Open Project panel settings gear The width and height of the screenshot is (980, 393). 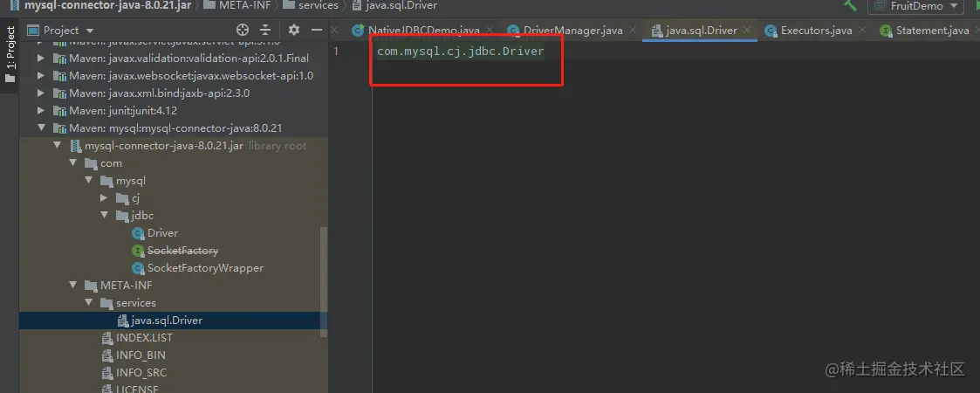click(294, 30)
